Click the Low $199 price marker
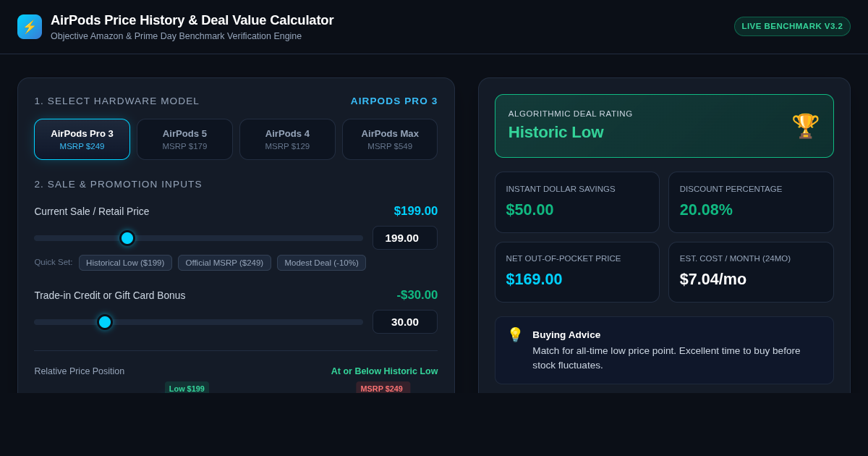Screen dimensions: 868x456 tap(187, 388)
